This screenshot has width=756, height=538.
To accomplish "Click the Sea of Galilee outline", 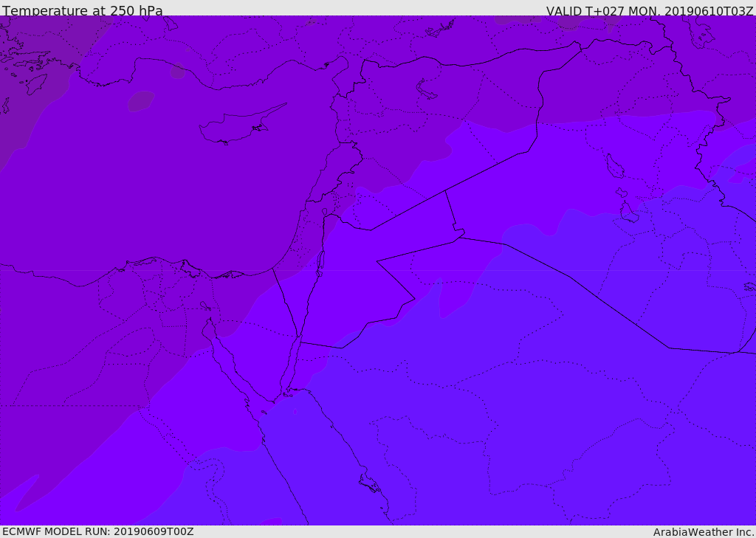I will click(x=325, y=212).
